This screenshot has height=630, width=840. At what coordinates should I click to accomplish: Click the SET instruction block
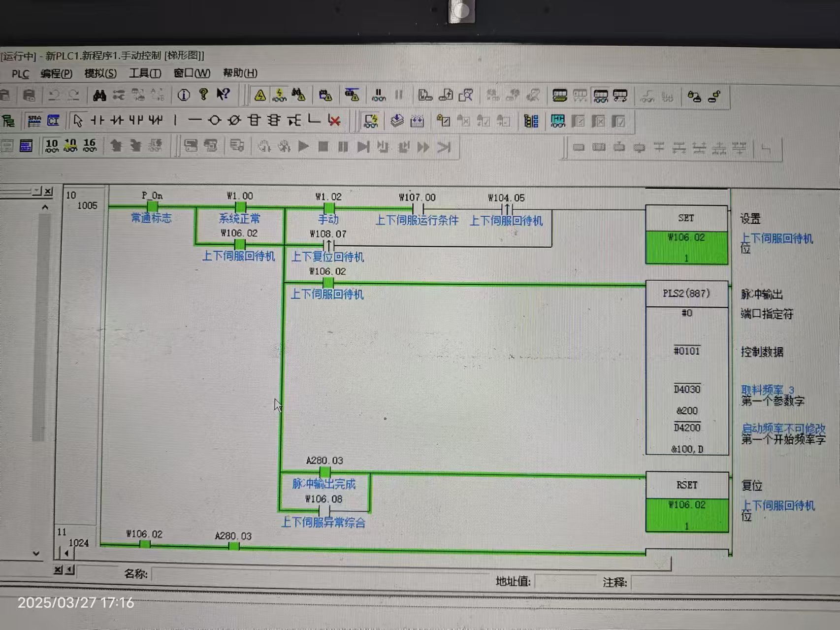pos(686,218)
